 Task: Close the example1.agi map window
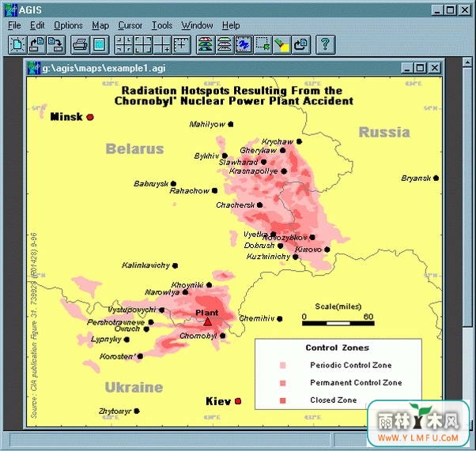point(434,68)
